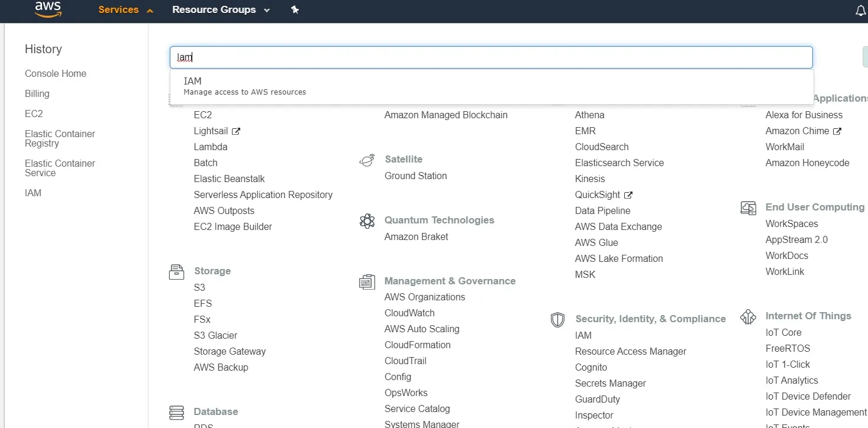Open the Resource Groups dropdown

click(x=221, y=9)
